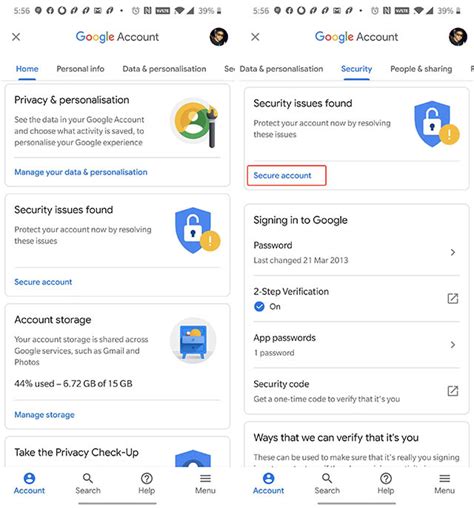Click the Manage storage link
The image size is (474, 508).
[x=44, y=415]
